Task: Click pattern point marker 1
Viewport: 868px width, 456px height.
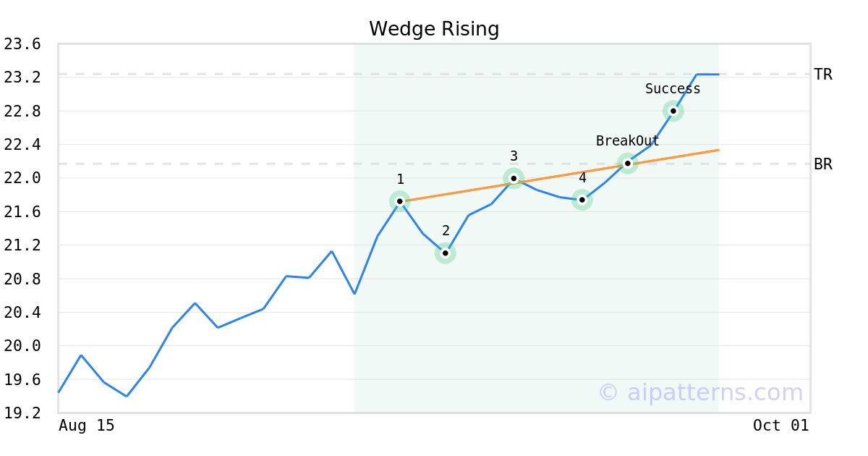Action: pyautogui.click(x=399, y=201)
